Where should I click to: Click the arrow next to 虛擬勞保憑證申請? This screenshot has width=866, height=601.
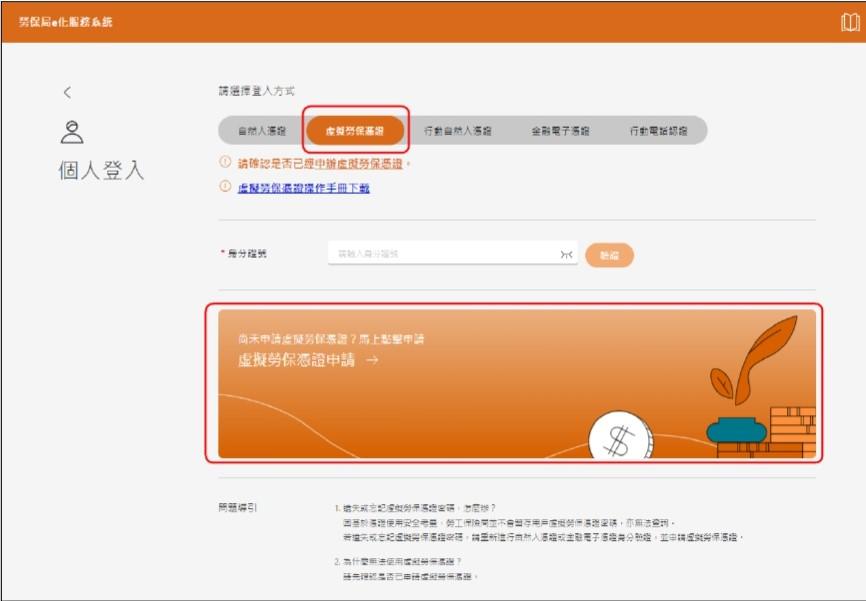(372, 360)
